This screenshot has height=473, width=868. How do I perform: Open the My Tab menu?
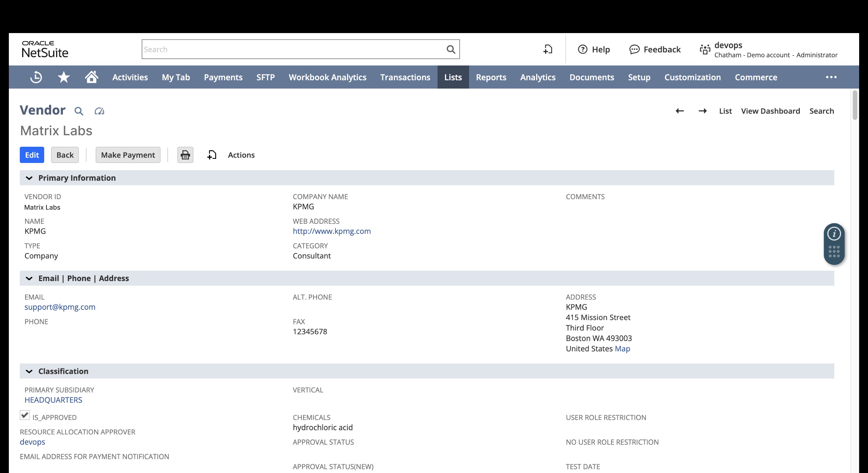coord(176,77)
